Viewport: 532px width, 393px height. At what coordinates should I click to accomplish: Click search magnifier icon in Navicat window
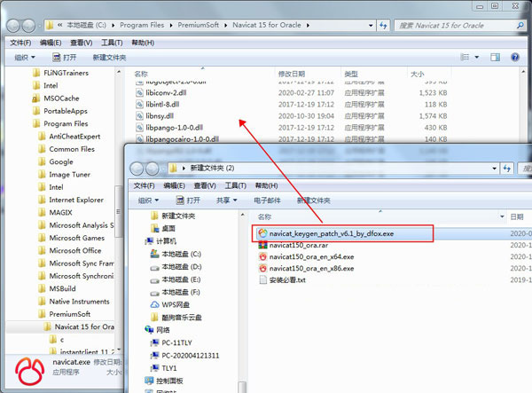click(x=520, y=26)
